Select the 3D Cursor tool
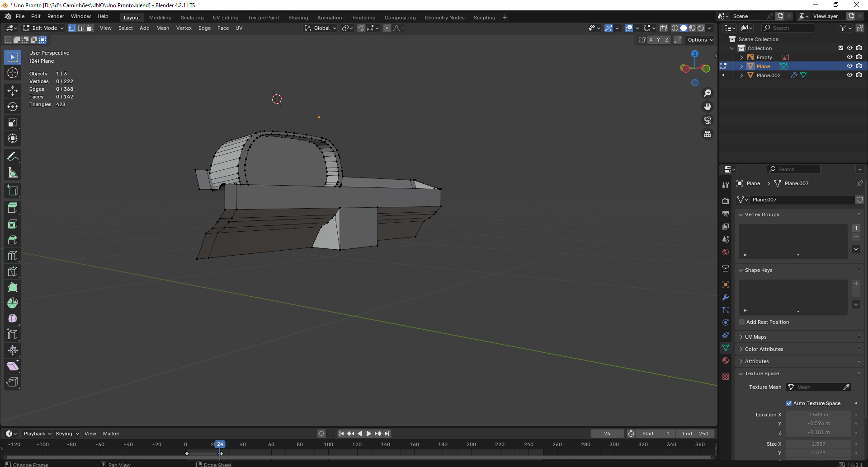 pyautogui.click(x=13, y=73)
